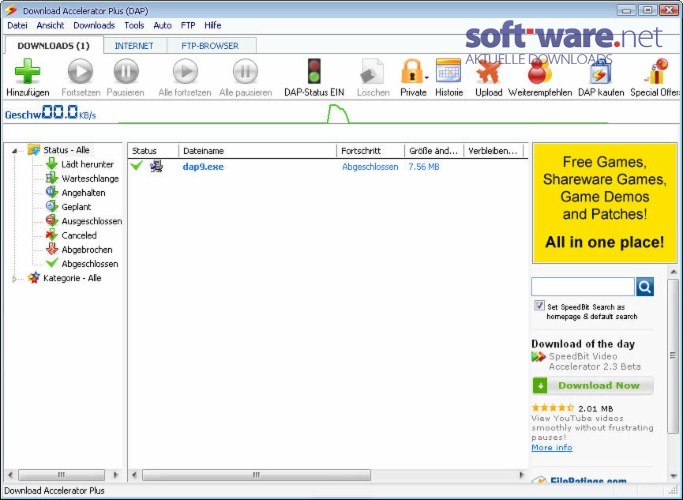Screen dimensions: 683x500
Task: Click right arrow of tree panel scrollbar
Action: (116, 475)
